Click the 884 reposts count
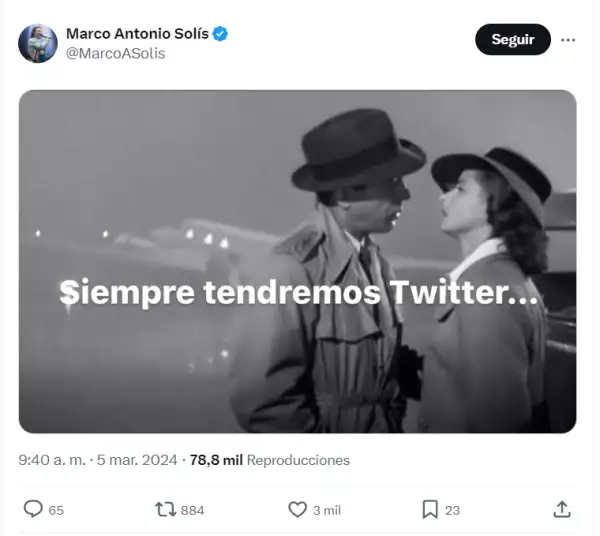This screenshot has height=536, width=600. click(x=192, y=510)
